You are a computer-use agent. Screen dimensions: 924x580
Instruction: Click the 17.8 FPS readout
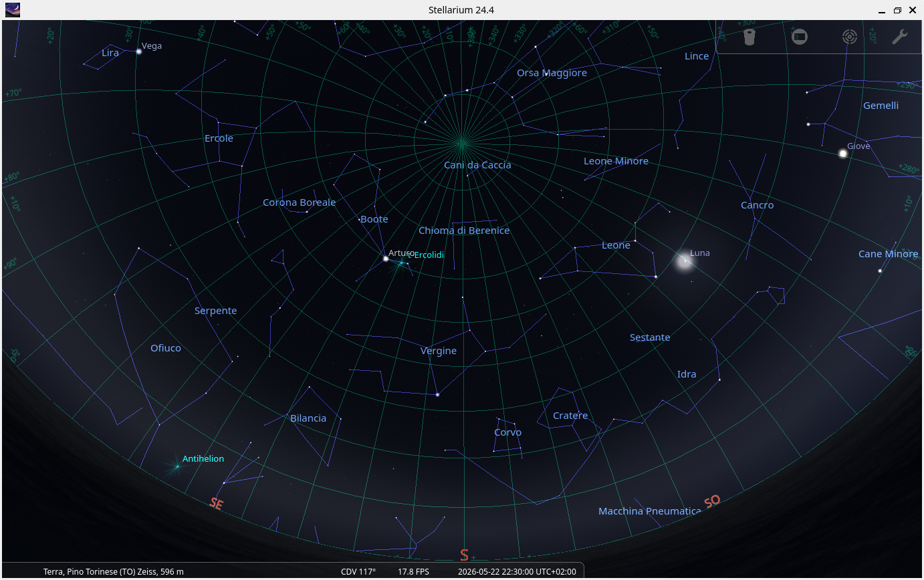coord(413,572)
